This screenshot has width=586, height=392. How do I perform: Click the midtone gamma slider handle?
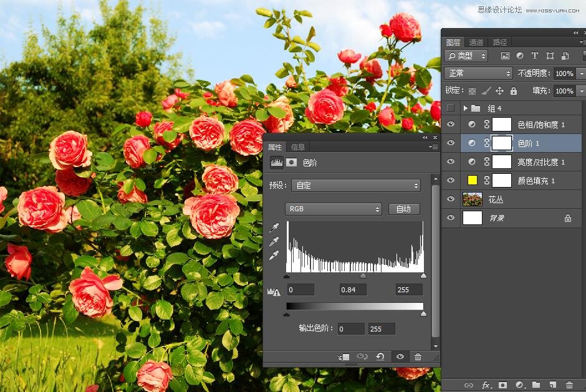click(363, 276)
